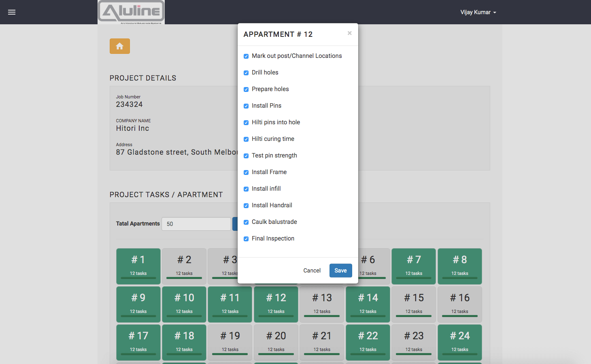Open the hamburger menu icon

coord(12,12)
